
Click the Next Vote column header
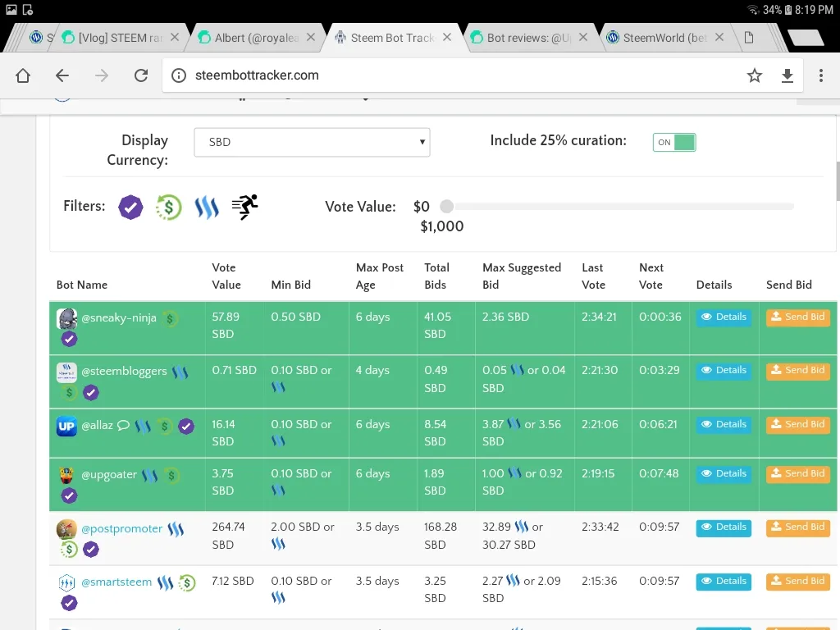coord(651,276)
